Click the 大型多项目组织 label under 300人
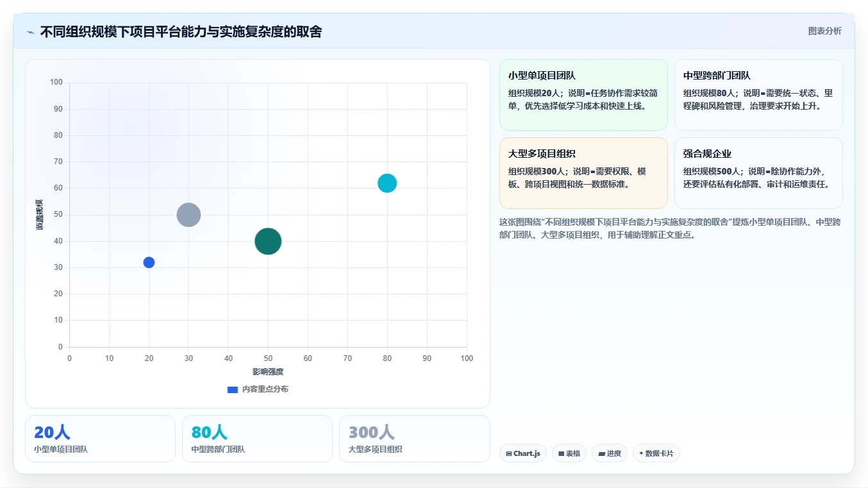The image size is (868, 488). (x=375, y=450)
